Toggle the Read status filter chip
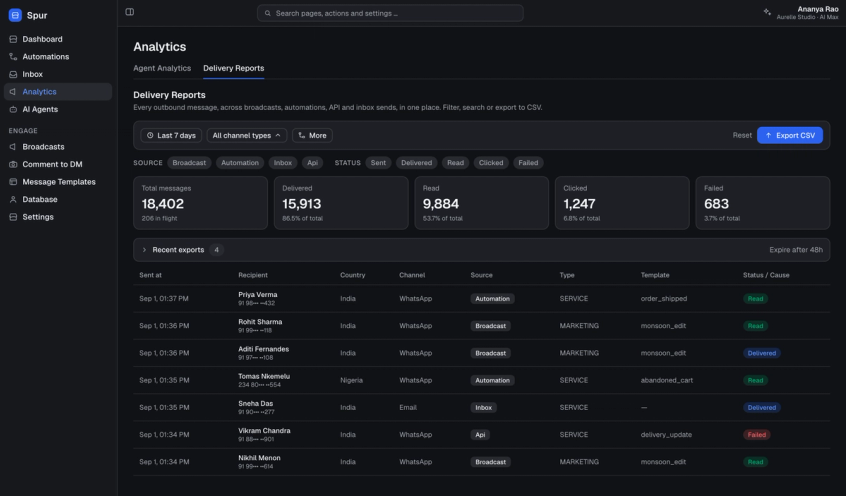 [x=455, y=162]
